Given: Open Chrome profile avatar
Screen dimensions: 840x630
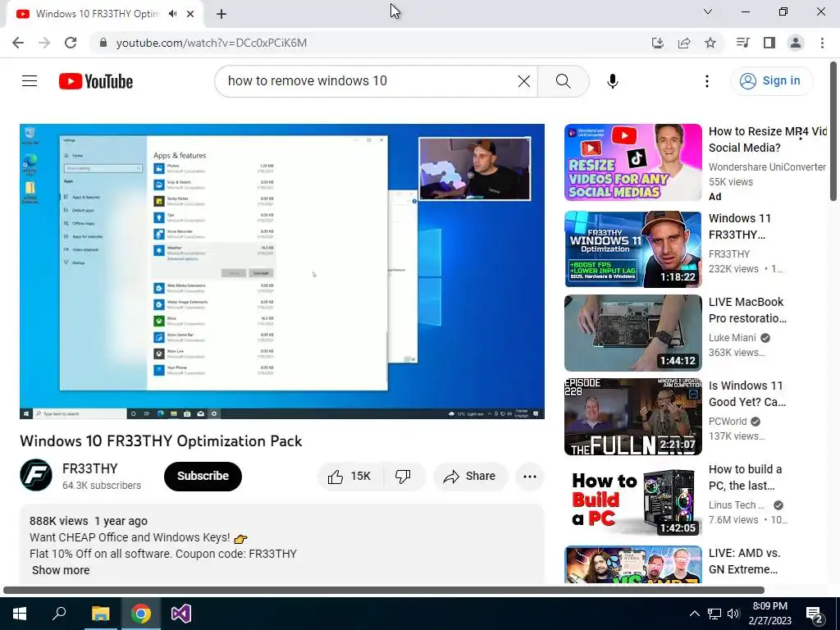Looking at the screenshot, I should pyautogui.click(x=796, y=43).
